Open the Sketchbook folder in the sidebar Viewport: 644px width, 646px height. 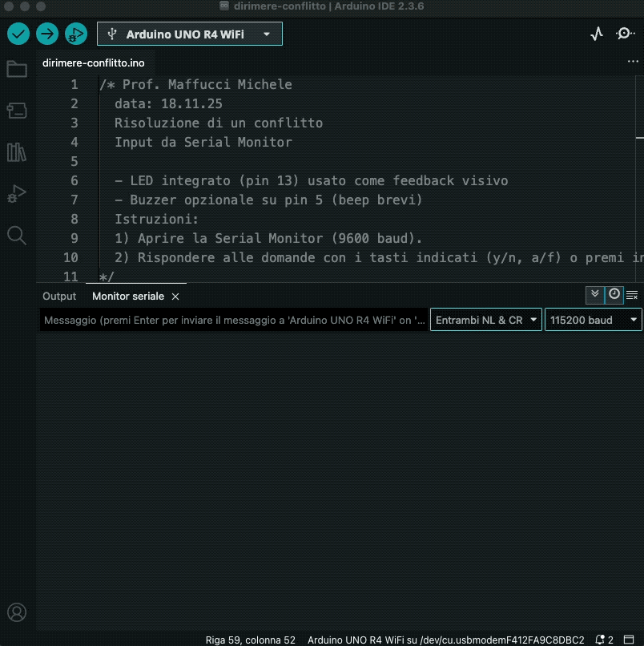click(x=16, y=69)
